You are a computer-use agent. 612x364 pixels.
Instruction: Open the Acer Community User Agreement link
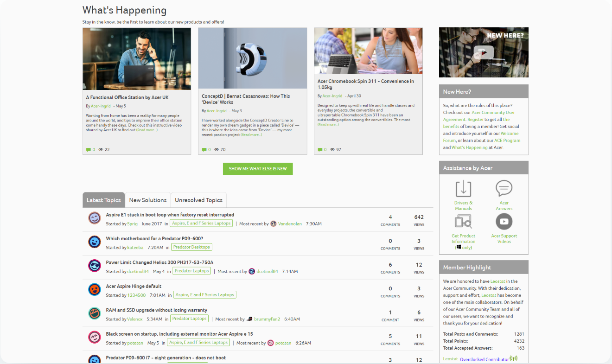pyautogui.click(x=479, y=116)
